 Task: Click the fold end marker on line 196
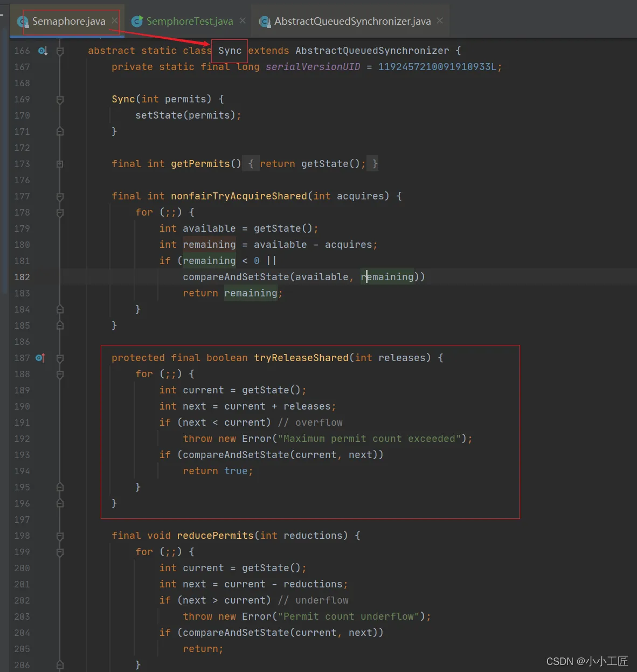(x=60, y=503)
